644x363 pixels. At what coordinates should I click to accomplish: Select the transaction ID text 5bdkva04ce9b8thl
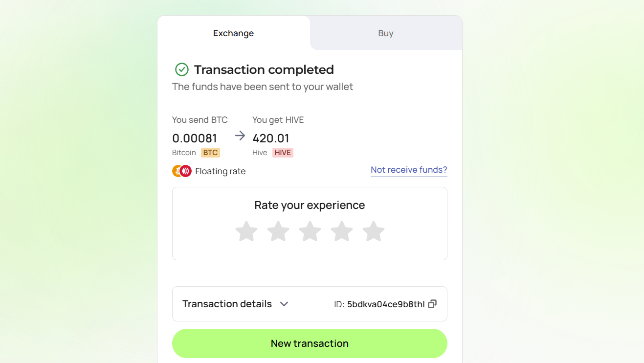coord(386,304)
